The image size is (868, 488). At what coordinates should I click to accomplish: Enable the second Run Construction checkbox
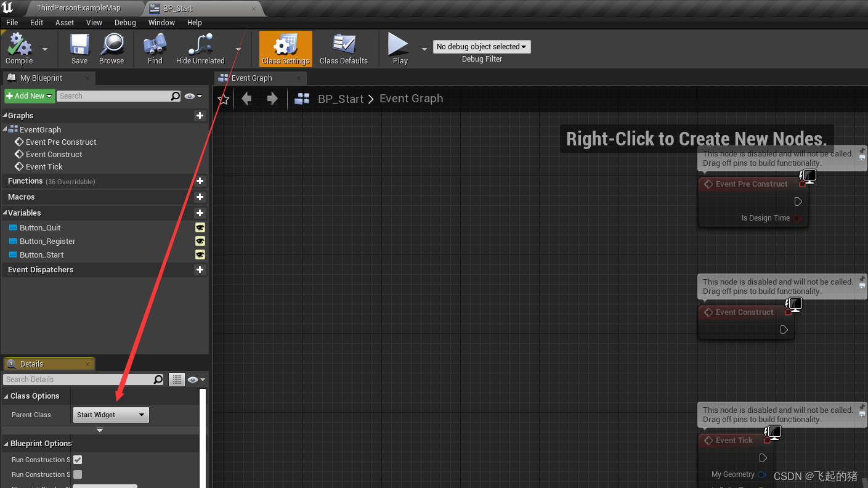(77, 474)
